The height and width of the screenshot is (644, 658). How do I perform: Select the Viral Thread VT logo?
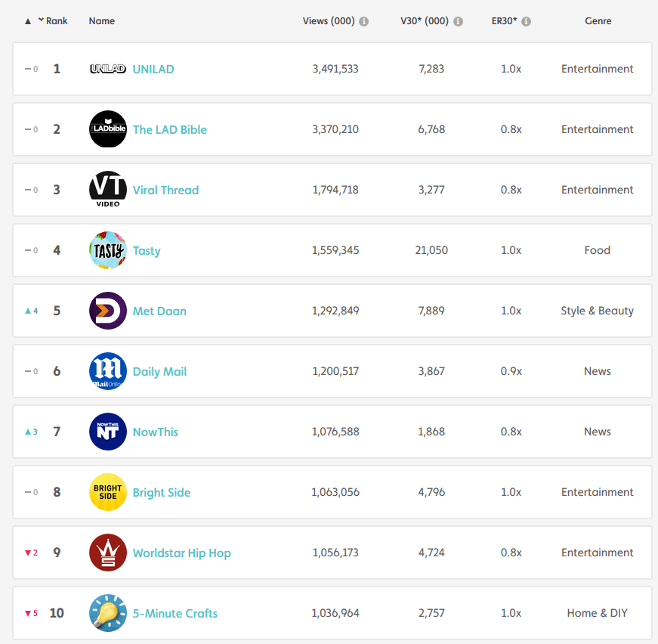click(107, 190)
